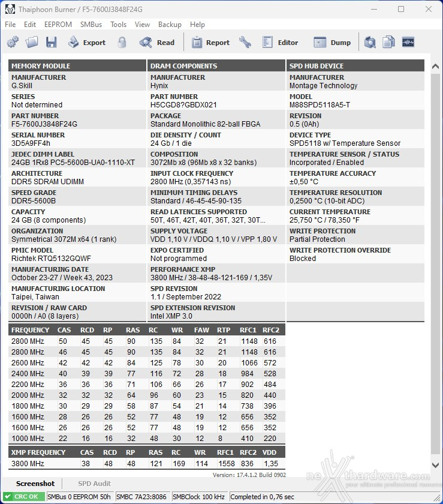Open the Tools menu
Viewport: 443px width, 504px height.
tap(119, 25)
